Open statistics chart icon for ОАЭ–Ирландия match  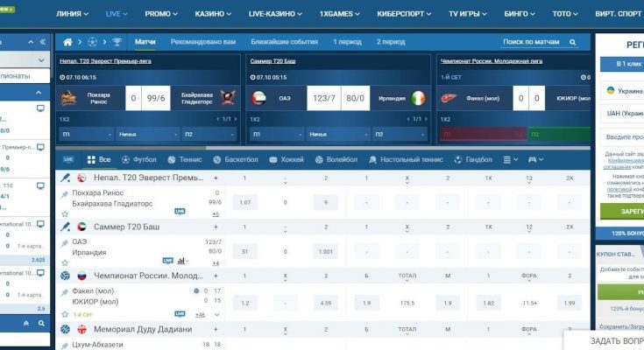[182, 261]
